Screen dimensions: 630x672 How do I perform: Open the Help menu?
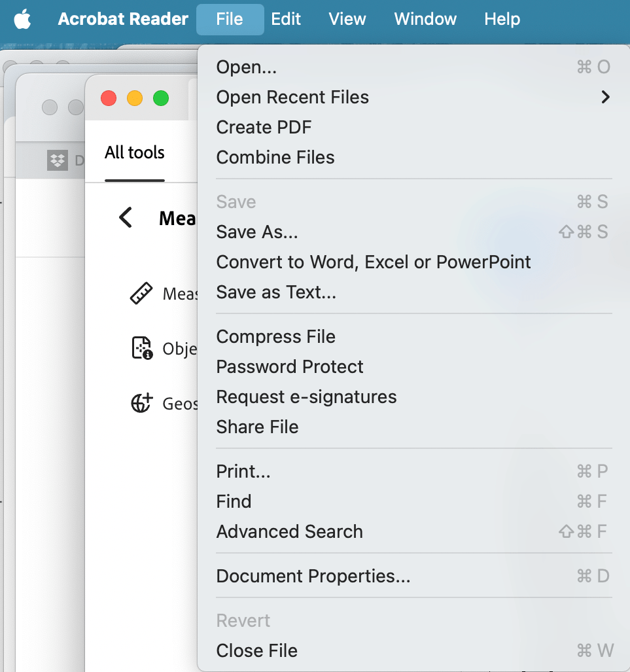(502, 19)
